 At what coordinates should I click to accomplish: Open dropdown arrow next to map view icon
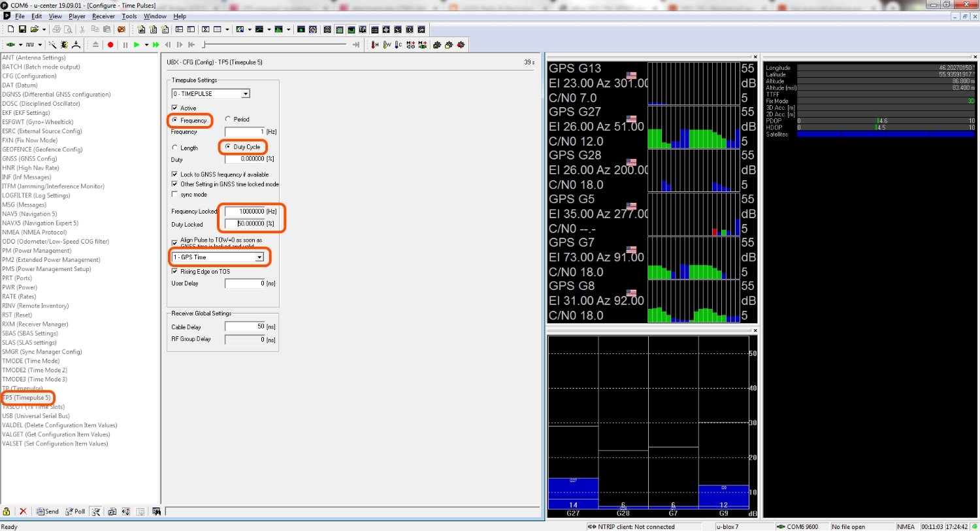(x=250, y=29)
